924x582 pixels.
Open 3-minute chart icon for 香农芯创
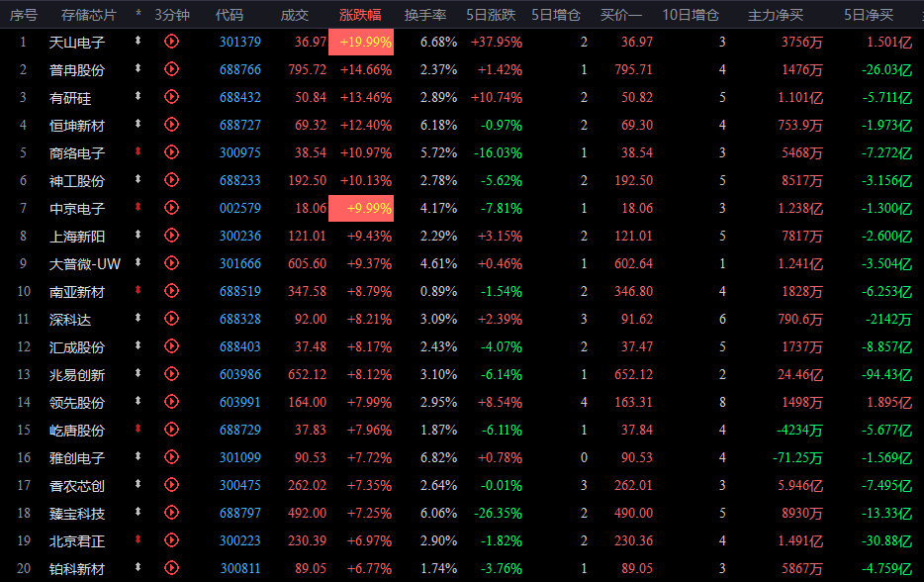171,485
